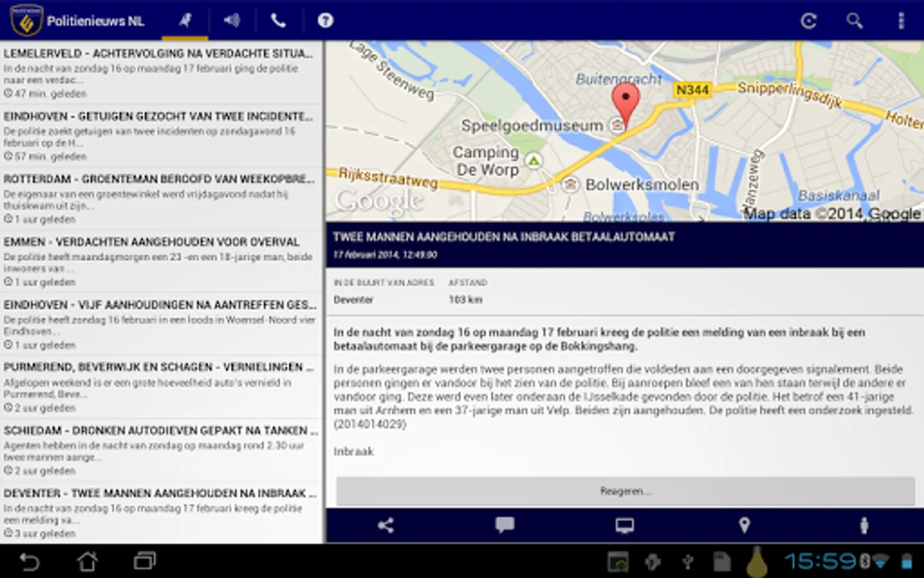Share the article via share icon

pyautogui.click(x=386, y=525)
